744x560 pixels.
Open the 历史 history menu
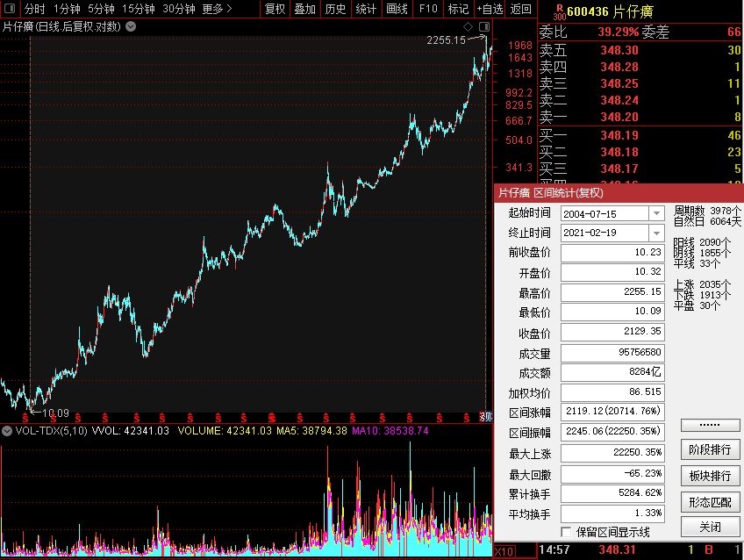point(335,9)
